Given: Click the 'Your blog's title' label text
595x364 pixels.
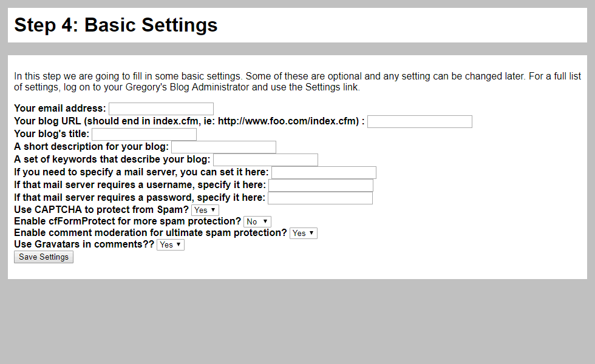Looking at the screenshot, I should [52, 134].
